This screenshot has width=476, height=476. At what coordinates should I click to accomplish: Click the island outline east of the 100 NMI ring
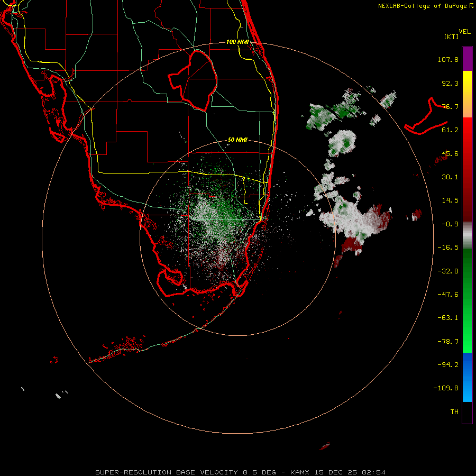click(426, 116)
